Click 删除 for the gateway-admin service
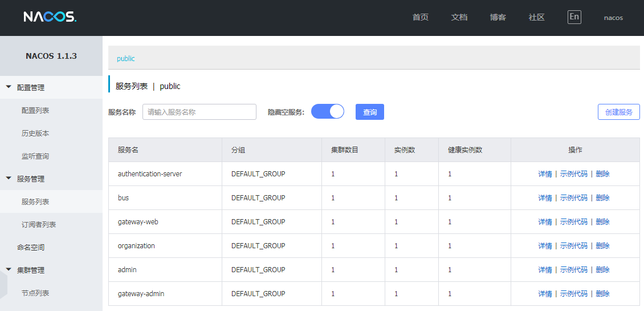This screenshot has width=644, height=311. 602,294
